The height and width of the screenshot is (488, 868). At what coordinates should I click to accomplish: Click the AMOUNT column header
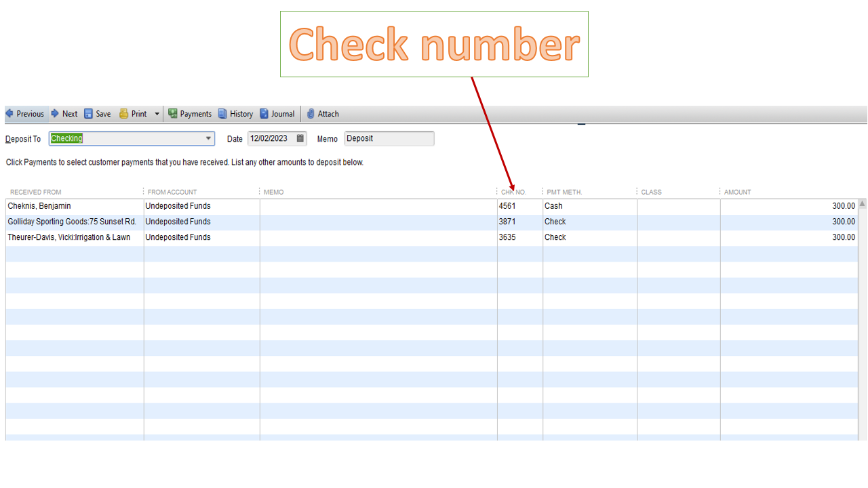point(737,192)
